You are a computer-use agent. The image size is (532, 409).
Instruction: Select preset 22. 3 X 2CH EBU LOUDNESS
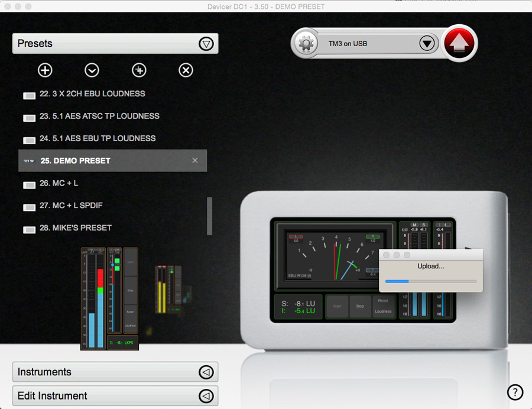tap(92, 94)
